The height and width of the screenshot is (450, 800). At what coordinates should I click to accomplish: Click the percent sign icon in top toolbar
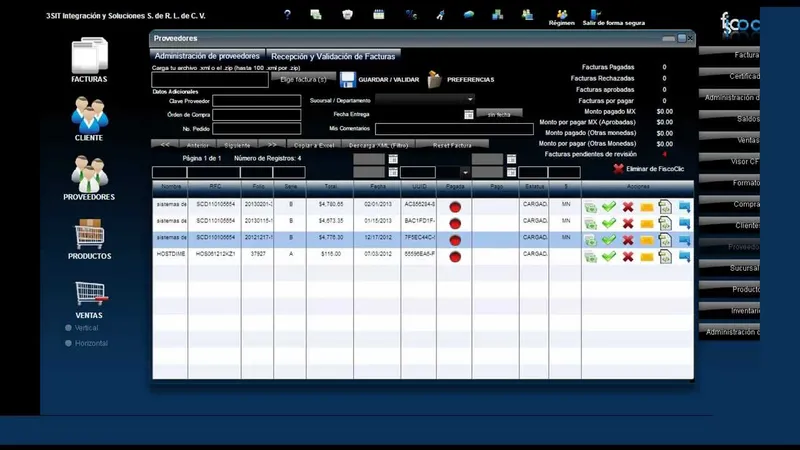(411, 15)
